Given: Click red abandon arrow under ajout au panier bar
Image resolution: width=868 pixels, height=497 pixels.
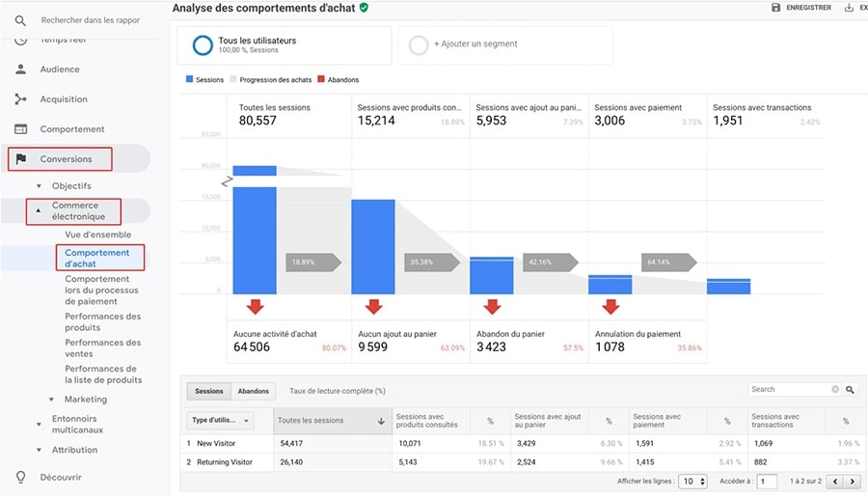Looking at the screenshot, I should pos(492,306).
